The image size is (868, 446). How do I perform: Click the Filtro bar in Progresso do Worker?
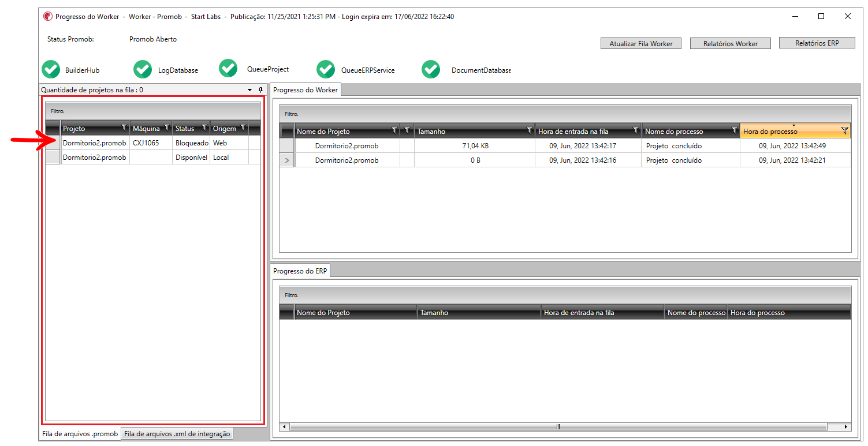click(x=565, y=114)
